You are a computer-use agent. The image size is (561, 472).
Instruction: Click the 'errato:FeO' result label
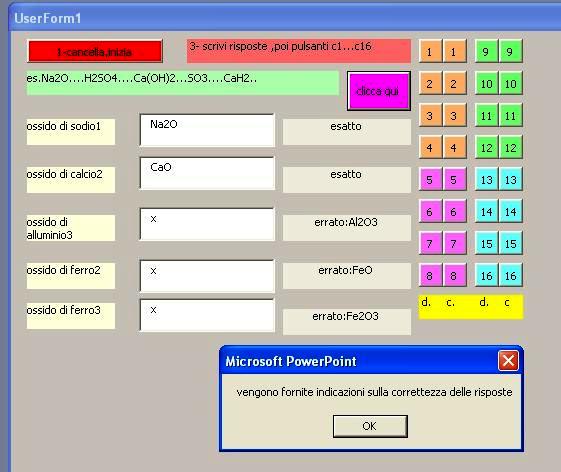pos(347,276)
